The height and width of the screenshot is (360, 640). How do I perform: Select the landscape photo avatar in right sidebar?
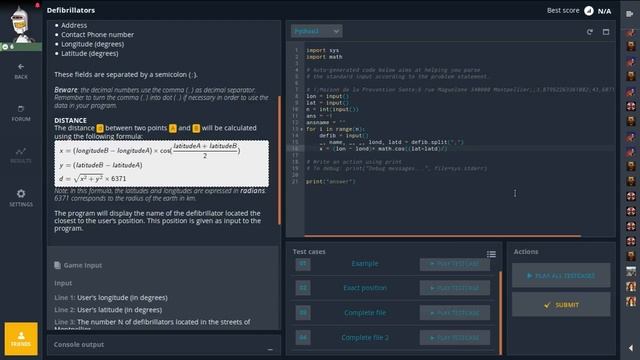(x=631, y=271)
